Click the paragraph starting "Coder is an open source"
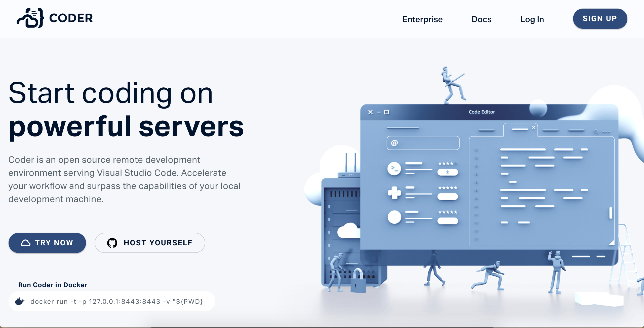 click(x=125, y=179)
